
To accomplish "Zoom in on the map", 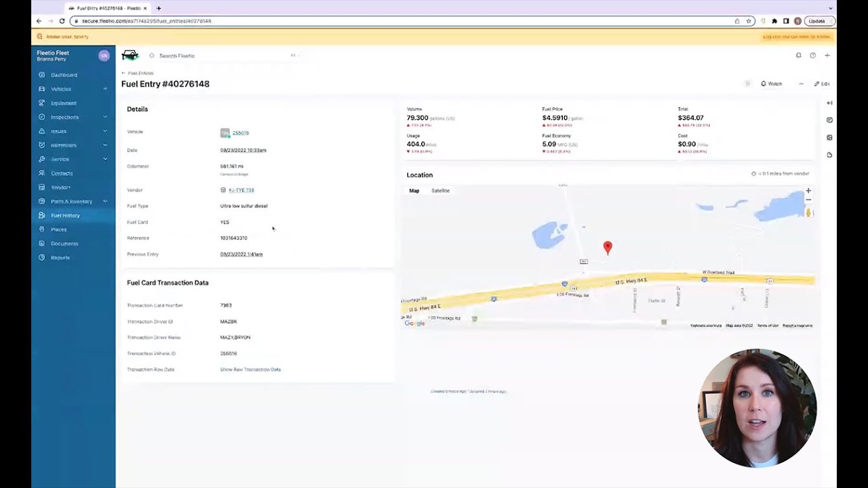I will pos(808,191).
